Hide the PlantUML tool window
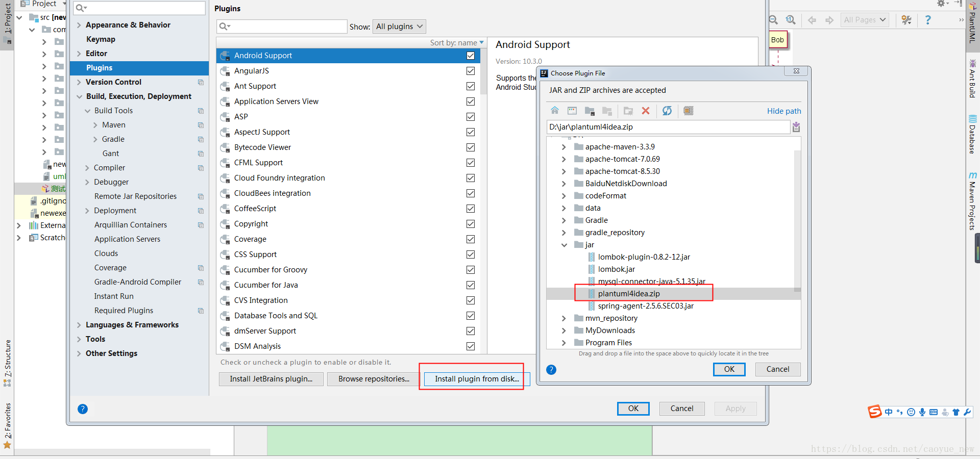This screenshot has width=980, height=459. (x=958, y=4)
